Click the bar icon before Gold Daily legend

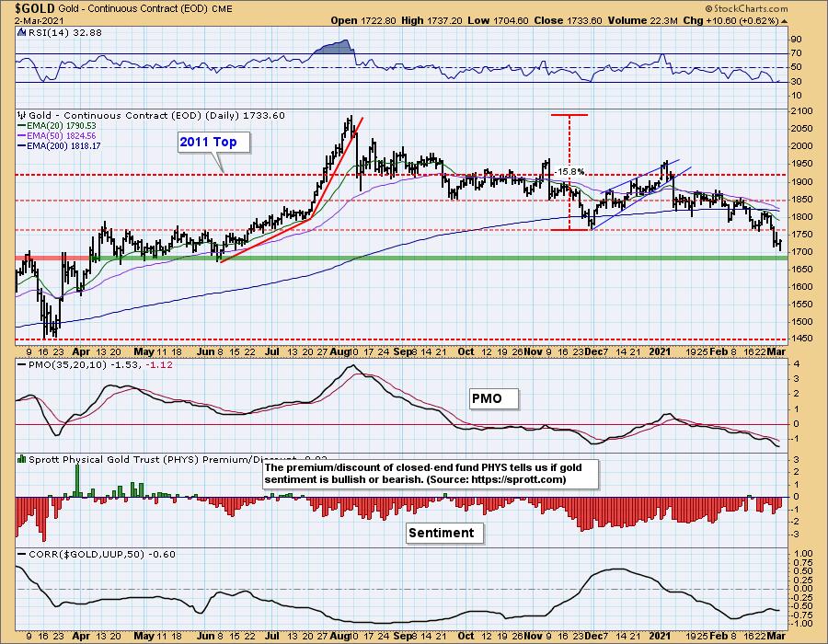pos(22,115)
